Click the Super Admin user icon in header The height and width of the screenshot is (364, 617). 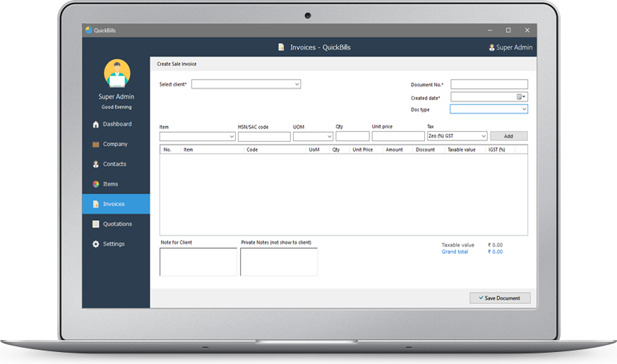(x=491, y=48)
